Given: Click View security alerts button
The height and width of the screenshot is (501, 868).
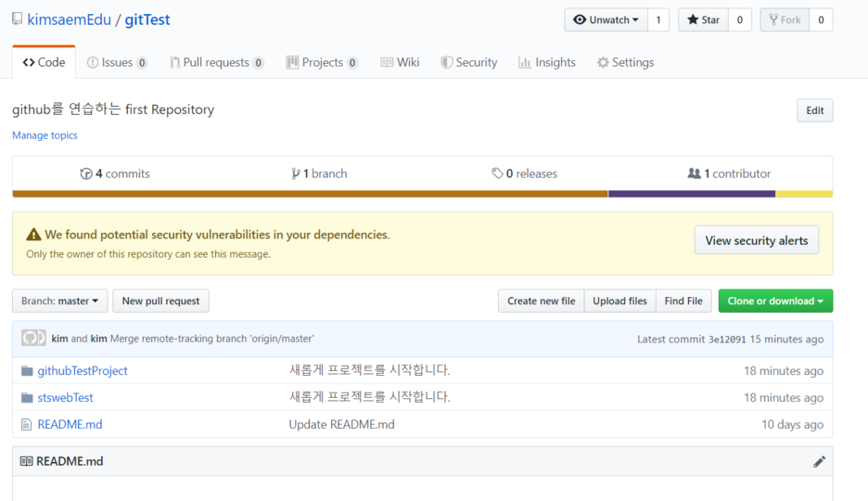Looking at the screenshot, I should click(757, 240).
